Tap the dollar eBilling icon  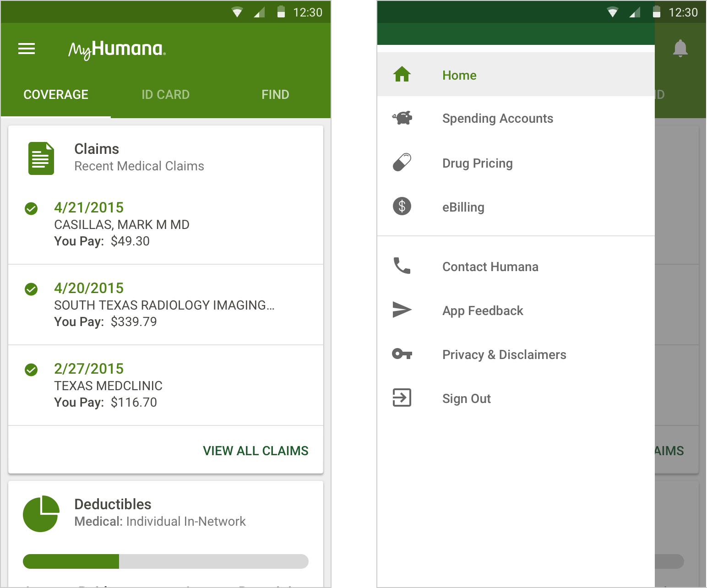(x=402, y=206)
